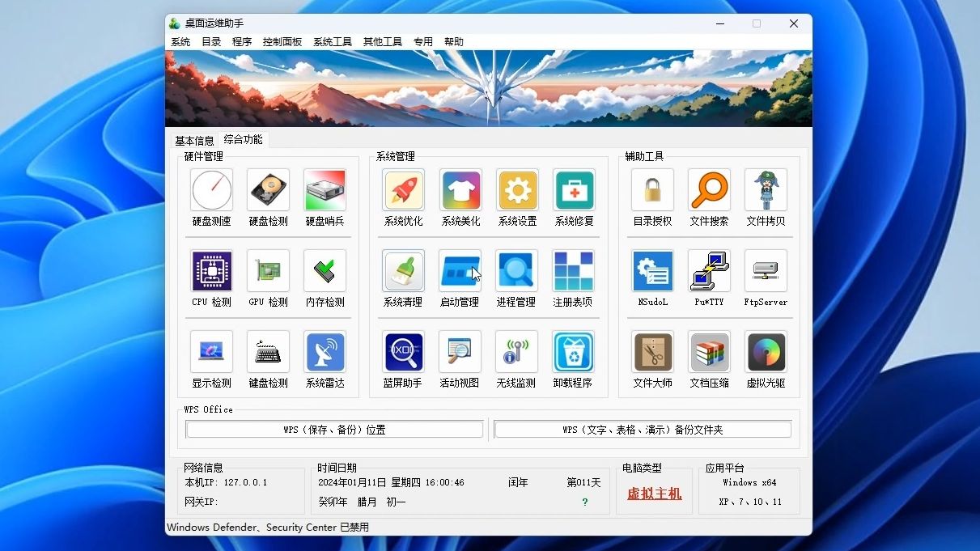The width and height of the screenshot is (980, 551).
Task: Open 内存检测 memory test icon
Action: [x=325, y=271]
